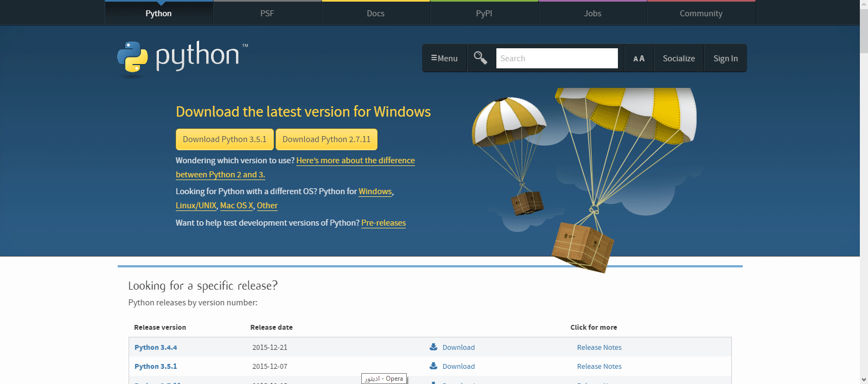868x384 pixels.
Task: Click the scrollbar up arrow
Action: (864, 4)
